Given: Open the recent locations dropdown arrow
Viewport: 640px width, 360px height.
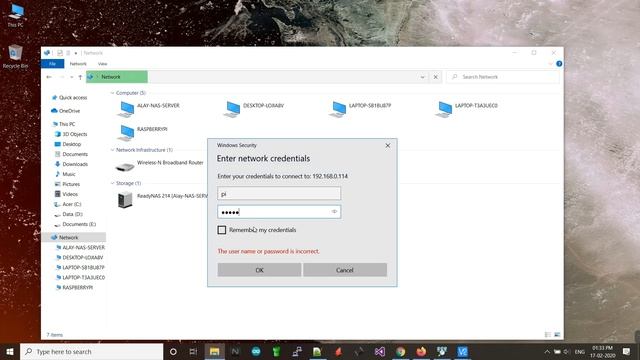Looking at the screenshot, I should tap(71, 77).
